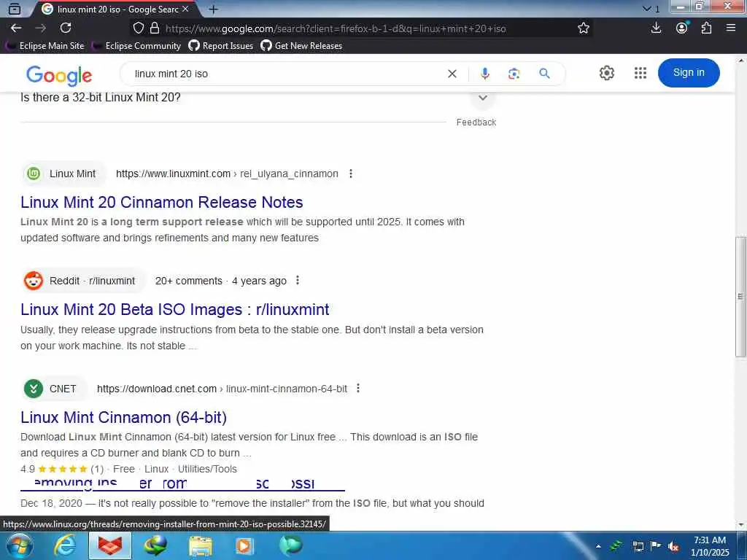Click the page vertical scrollbar thumb

[740, 296]
